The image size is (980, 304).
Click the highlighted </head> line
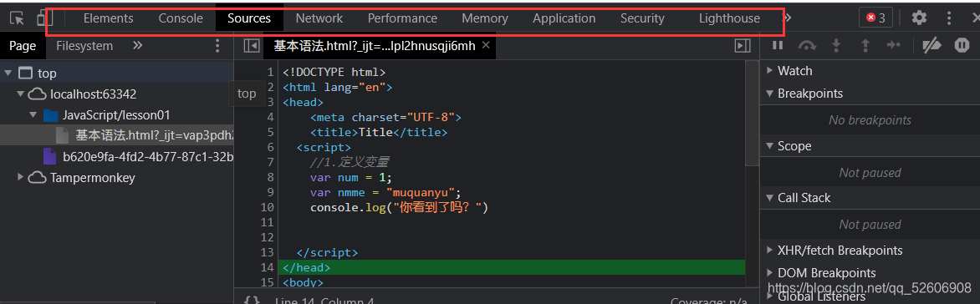coord(511,268)
